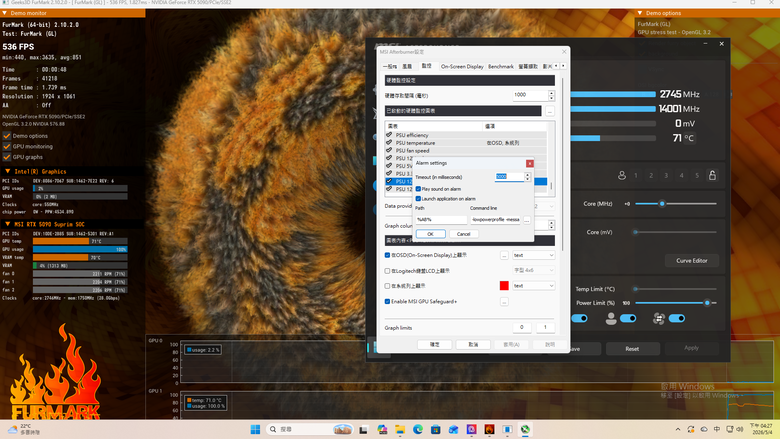
Task: Confirm Alarm settings with OK
Action: 430,234
